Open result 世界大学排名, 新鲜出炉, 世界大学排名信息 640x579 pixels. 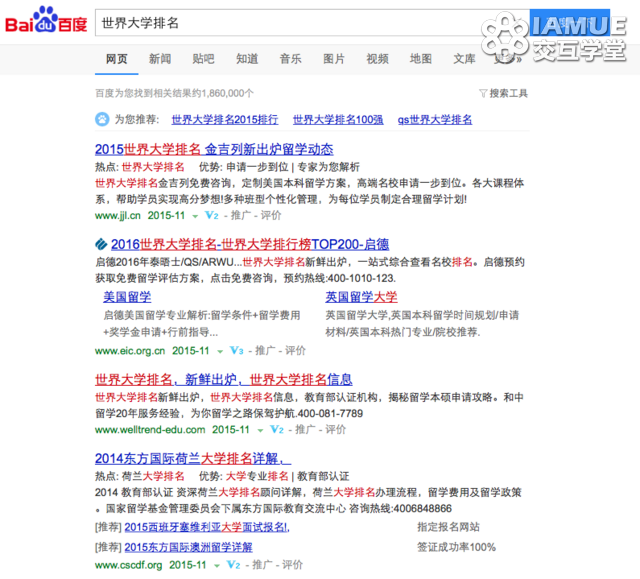(x=224, y=379)
